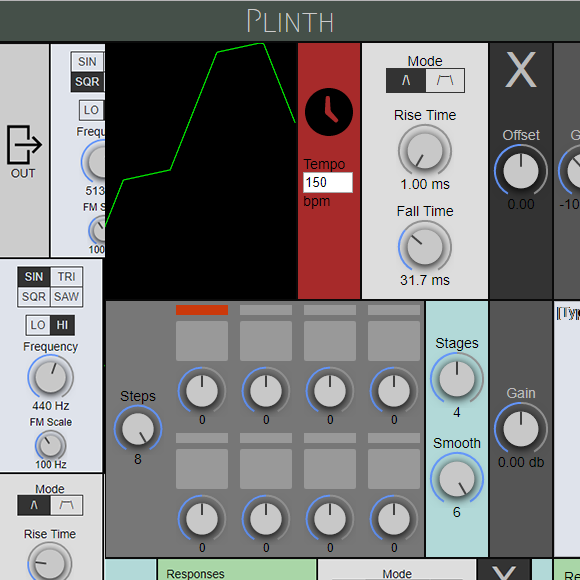Click the Smooth knob set to 6
Viewport: 580px width, 580px height.
[x=457, y=479]
